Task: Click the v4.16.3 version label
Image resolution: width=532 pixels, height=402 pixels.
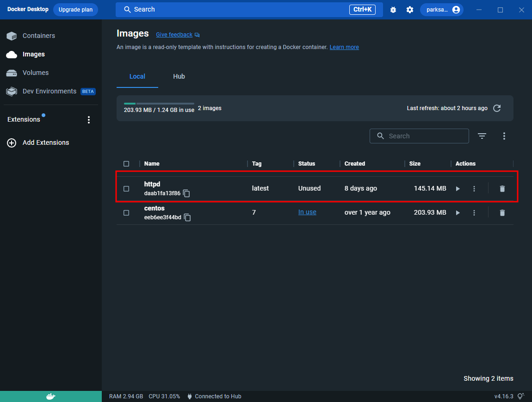Action: [503, 396]
